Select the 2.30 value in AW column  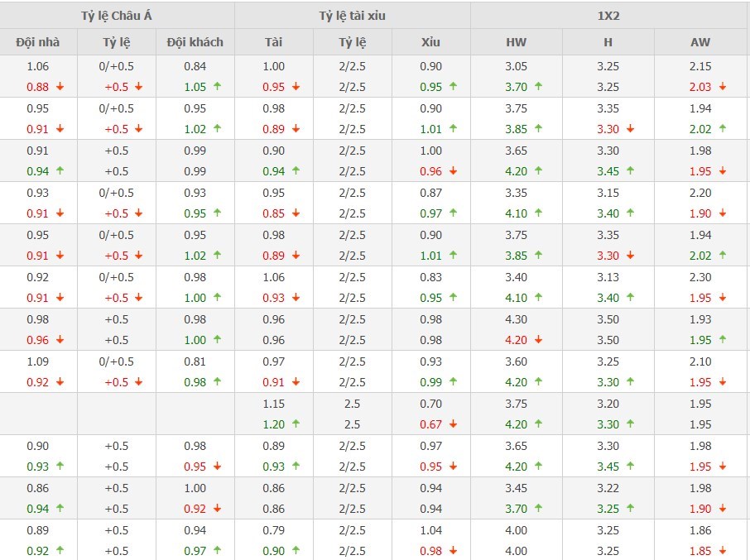pyautogui.click(x=700, y=277)
